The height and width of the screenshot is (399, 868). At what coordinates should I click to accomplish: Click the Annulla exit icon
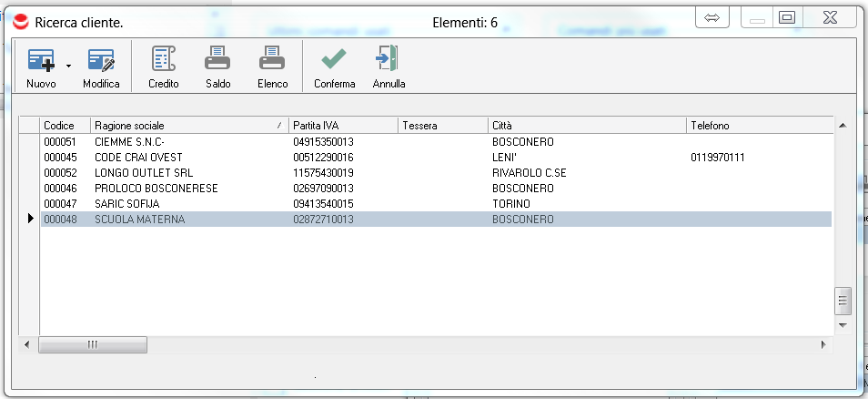pos(389,61)
